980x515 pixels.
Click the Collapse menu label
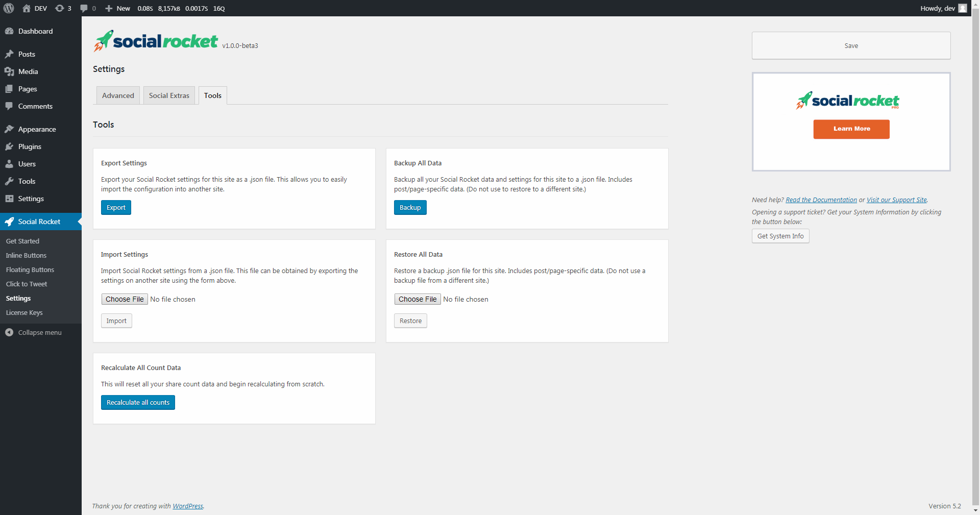coord(40,332)
